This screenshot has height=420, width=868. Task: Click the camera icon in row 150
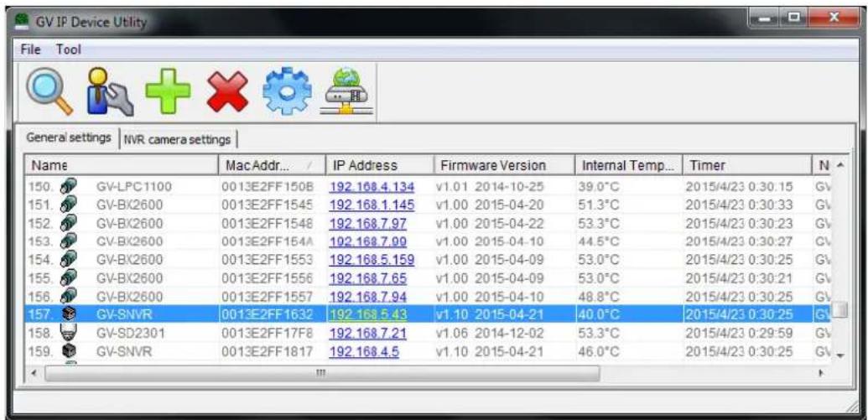69,186
